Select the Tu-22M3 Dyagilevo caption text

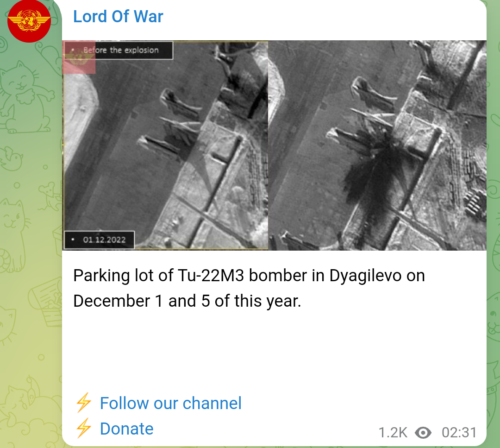249,288
